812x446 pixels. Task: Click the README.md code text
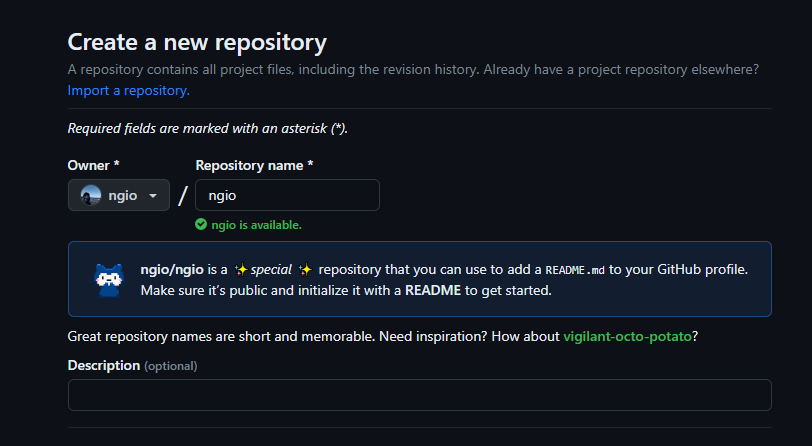click(575, 270)
